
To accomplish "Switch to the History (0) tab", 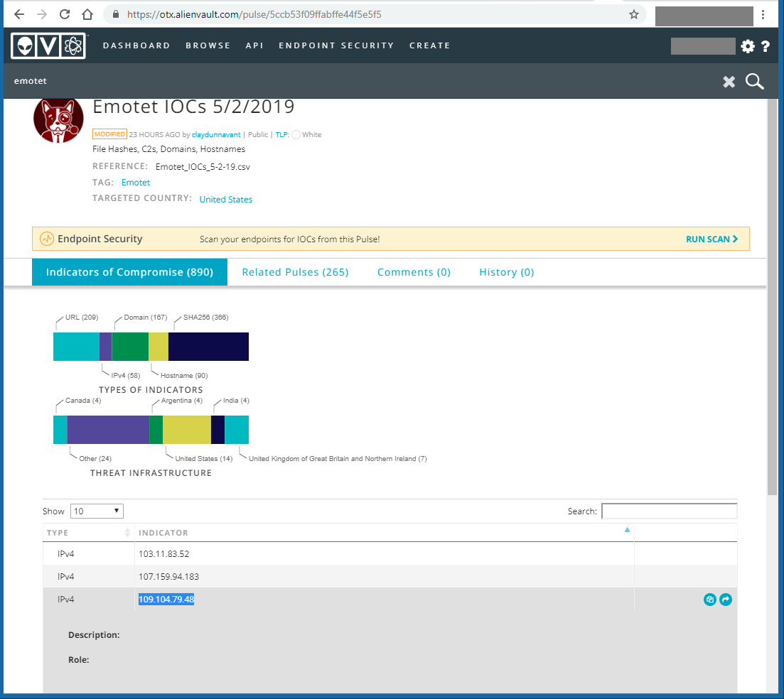I will pyautogui.click(x=507, y=272).
